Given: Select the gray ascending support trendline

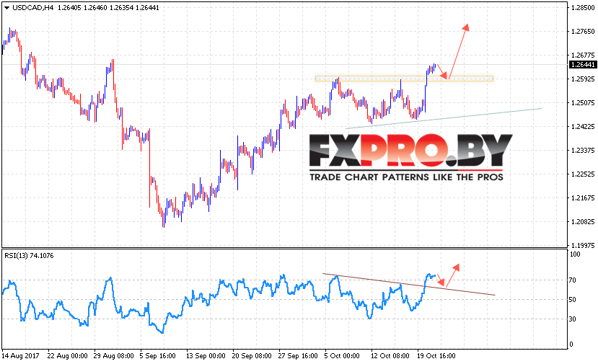Looking at the screenshot, I should point(444,118).
